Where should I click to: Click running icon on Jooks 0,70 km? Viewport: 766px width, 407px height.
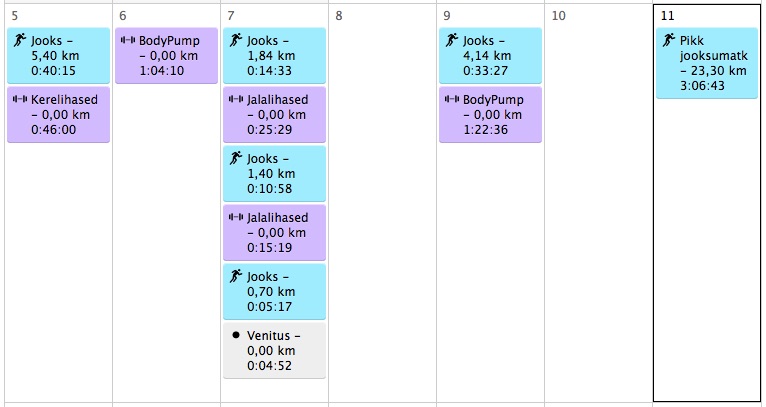pos(236,276)
